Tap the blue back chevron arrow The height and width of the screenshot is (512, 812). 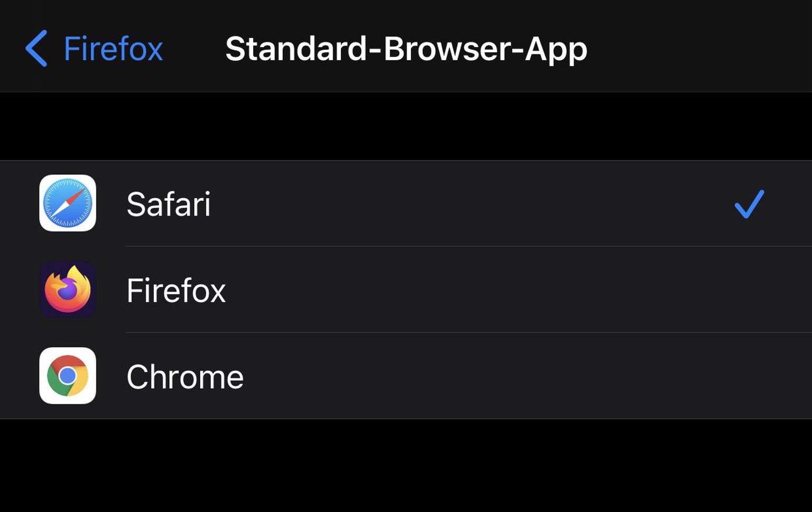pyautogui.click(x=36, y=49)
